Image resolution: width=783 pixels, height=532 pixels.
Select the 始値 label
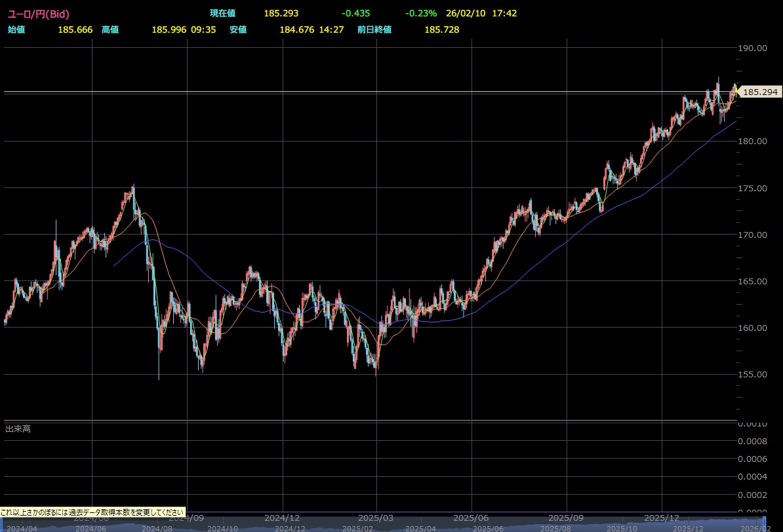pyautogui.click(x=16, y=29)
